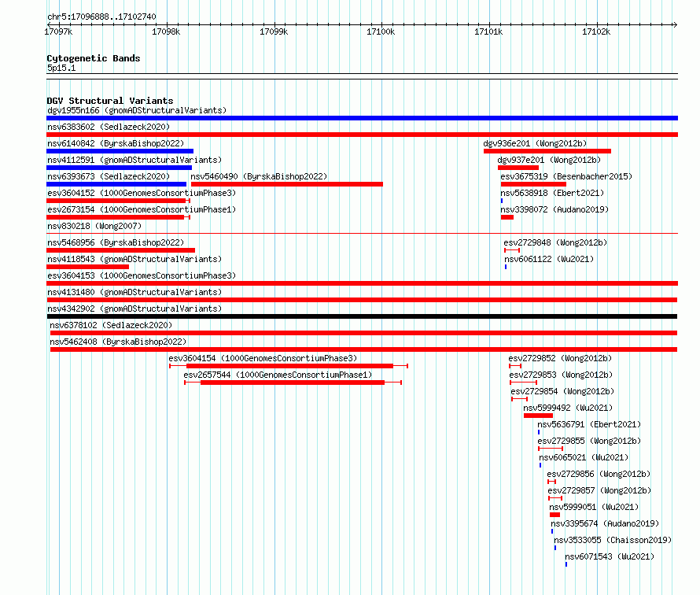Click esv2729848 (Wong2012b) label
700x595 pixels.
555,242
